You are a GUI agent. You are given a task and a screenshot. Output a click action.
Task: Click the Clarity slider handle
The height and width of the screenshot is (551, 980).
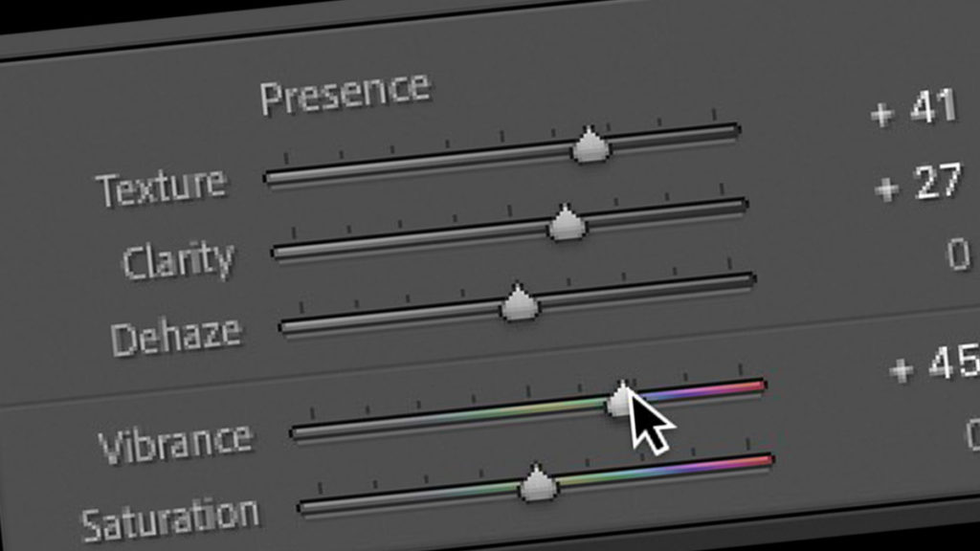point(566,222)
